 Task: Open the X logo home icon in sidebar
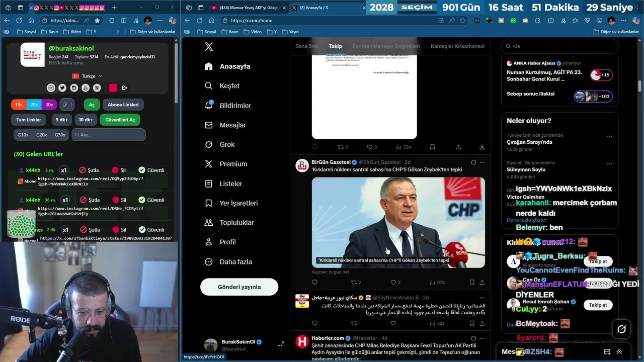point(209,47)
